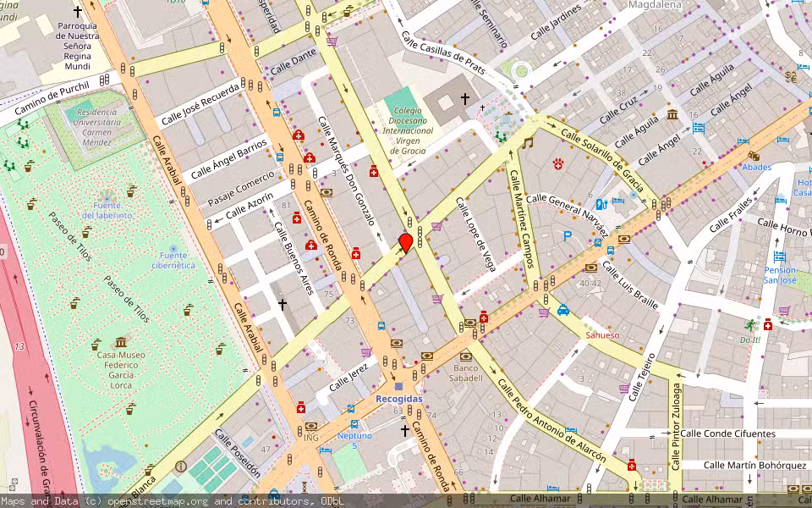Select the Calle General Narváez label

pos(567,214)
